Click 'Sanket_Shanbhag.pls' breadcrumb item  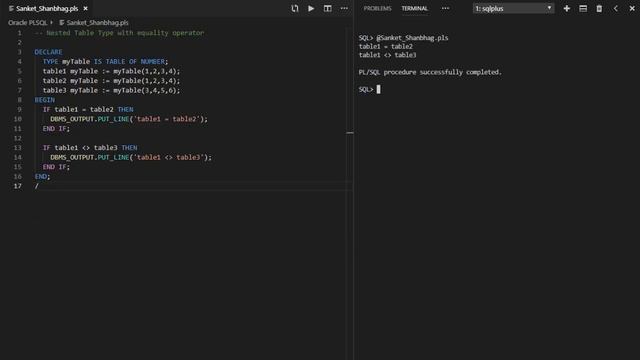(97, 23)
